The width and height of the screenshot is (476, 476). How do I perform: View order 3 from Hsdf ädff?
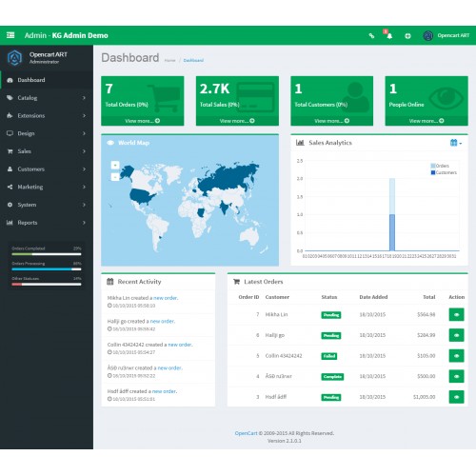456,397
